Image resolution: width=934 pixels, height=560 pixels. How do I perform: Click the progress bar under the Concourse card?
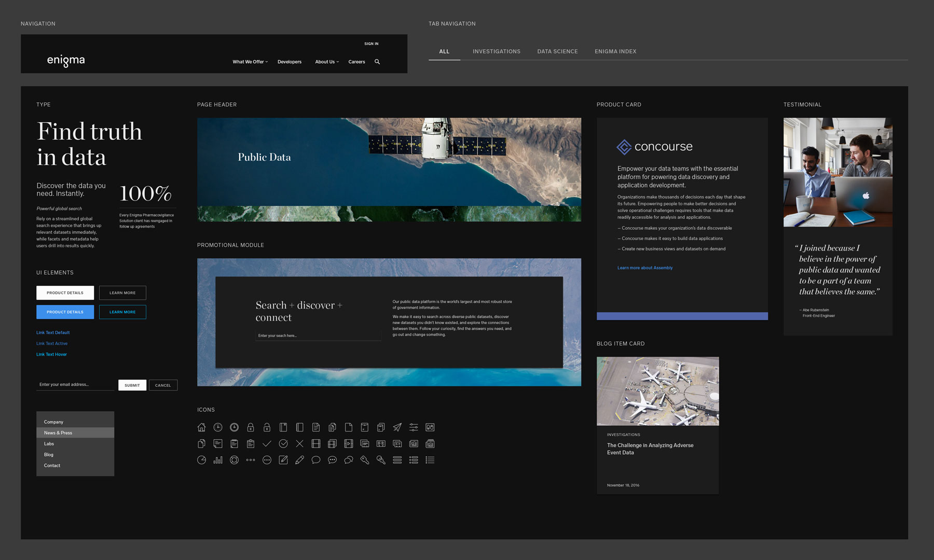682,315
